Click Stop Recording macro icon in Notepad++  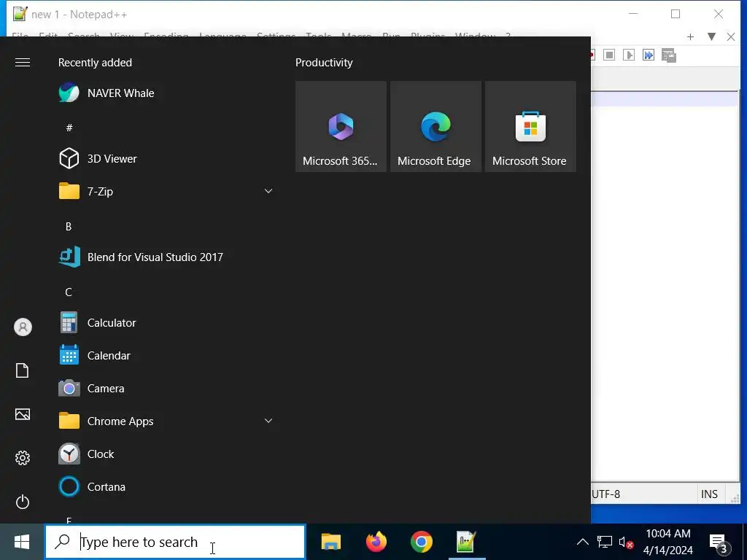point(609,55)
